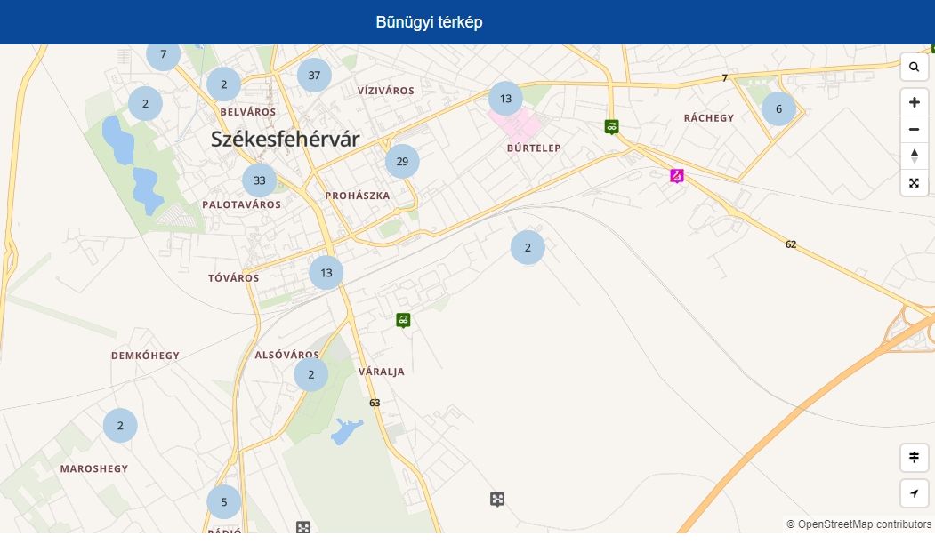The width and height of the screenshot is (935, 560).
Task: Open the 2 cluster in Maroshegy
Action: click(x=120, y=426)
